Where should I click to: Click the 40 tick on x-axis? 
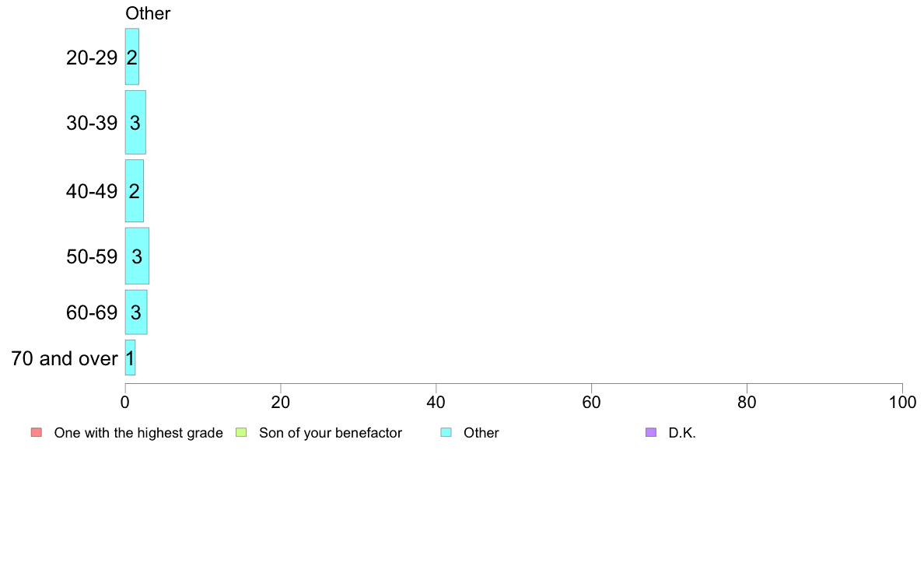click(436, 403)
